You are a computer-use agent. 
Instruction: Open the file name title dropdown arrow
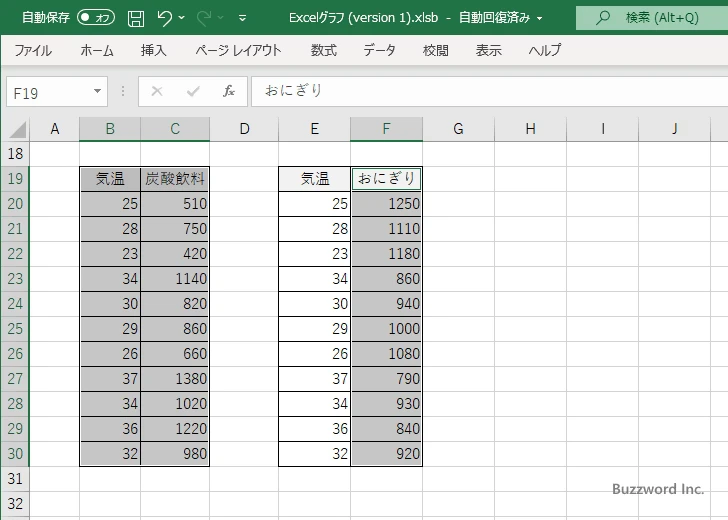pyautogui.click(x=540, y=18)
